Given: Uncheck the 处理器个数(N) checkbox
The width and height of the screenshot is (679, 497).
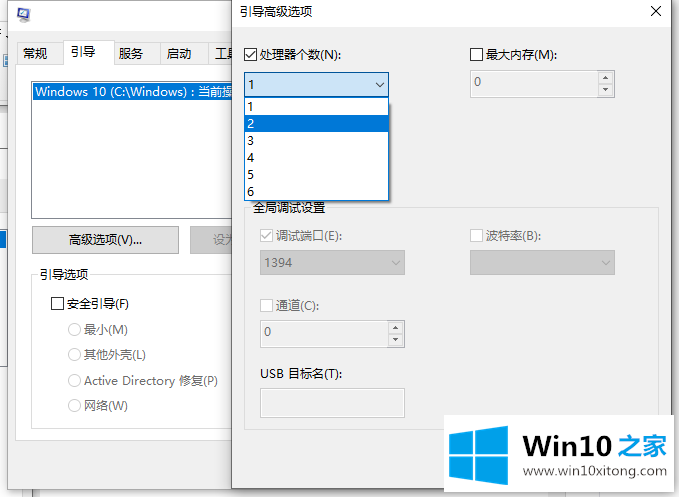Looking at the screenshot, I should pos(250,55).
